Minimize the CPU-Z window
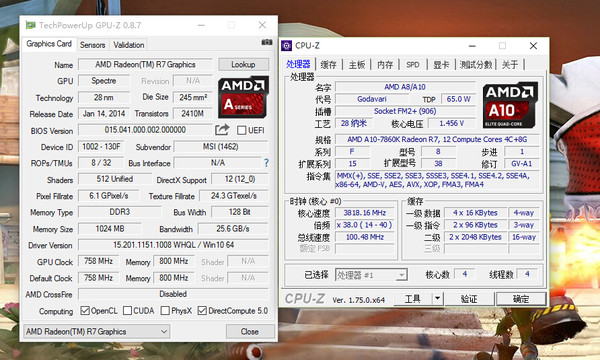This screenshot has height=360, width=600. tap(472, 46)
